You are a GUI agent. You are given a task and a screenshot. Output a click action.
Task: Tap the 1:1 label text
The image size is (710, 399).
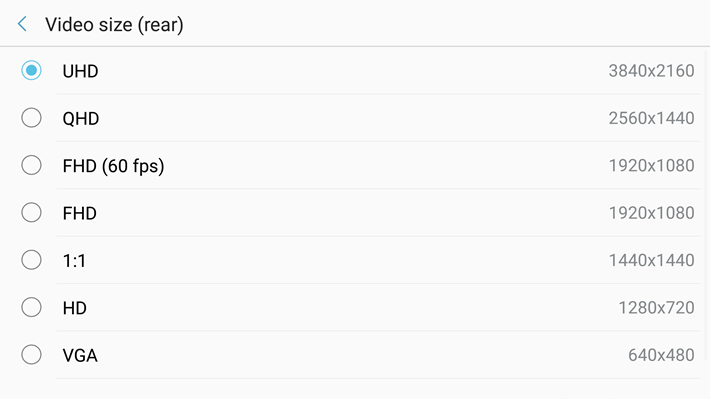click(x=74, y=261)
